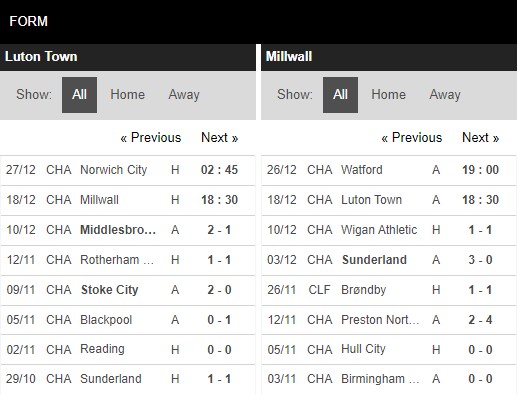Select the All filter under Millwall
This screenshot has height=395, width=518.
tap(340, 95)
